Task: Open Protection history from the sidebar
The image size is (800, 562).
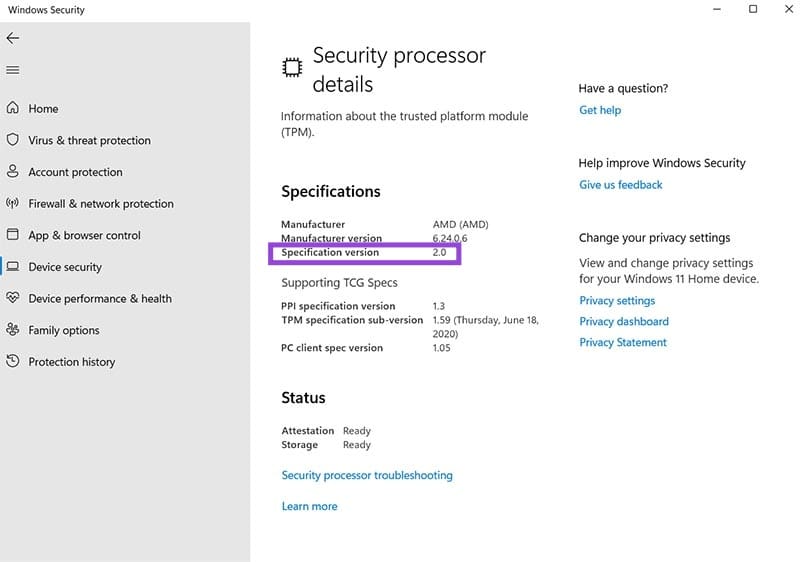Action: (x=71, y=362)
